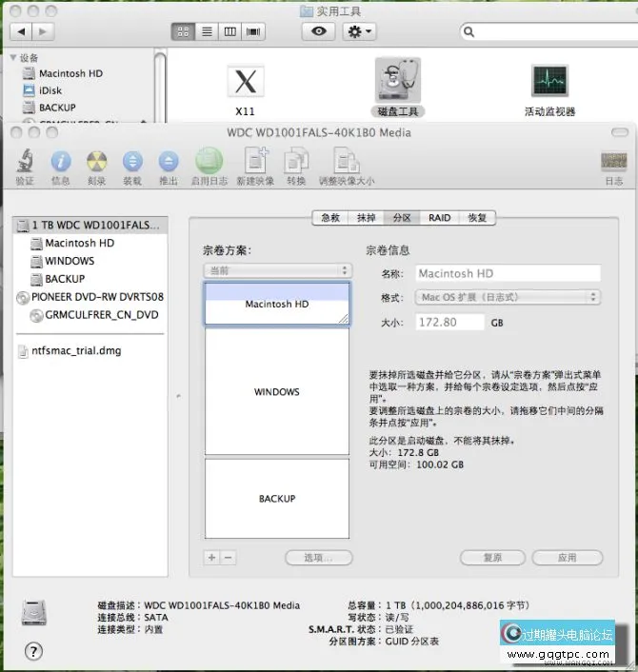Click the Convert (转换) toolbar icon
The image size is (638, 672).
point(296,160)
